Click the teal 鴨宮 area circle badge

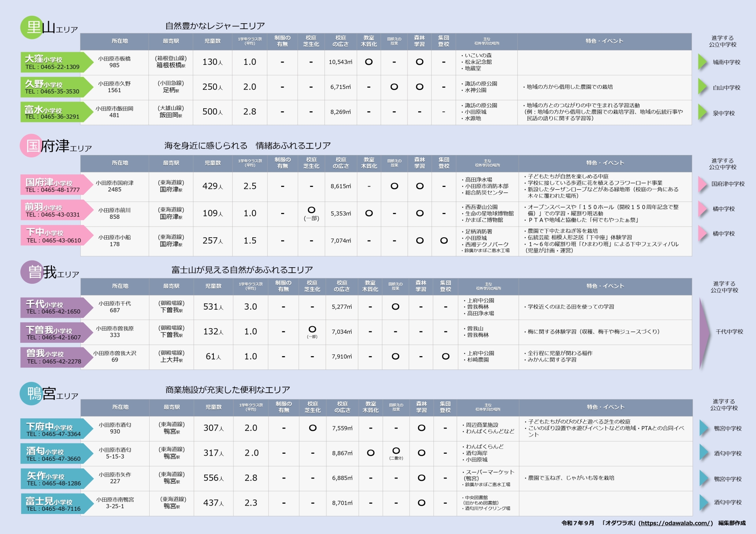point(31,394)
